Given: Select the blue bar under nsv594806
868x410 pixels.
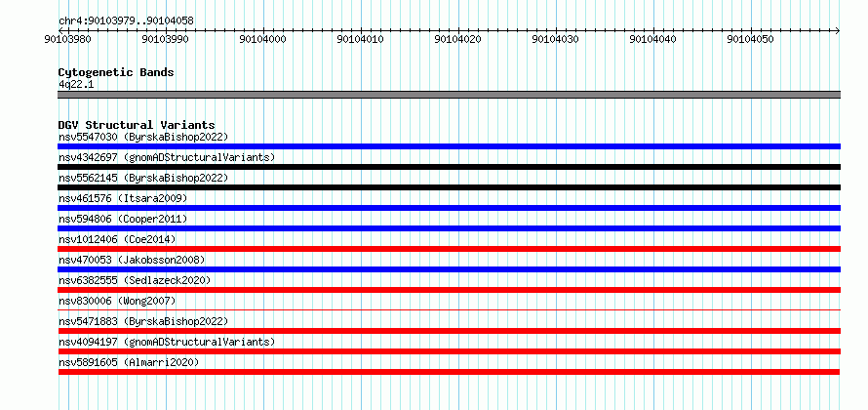Looking at the screenshot, I should click(449, 228).
